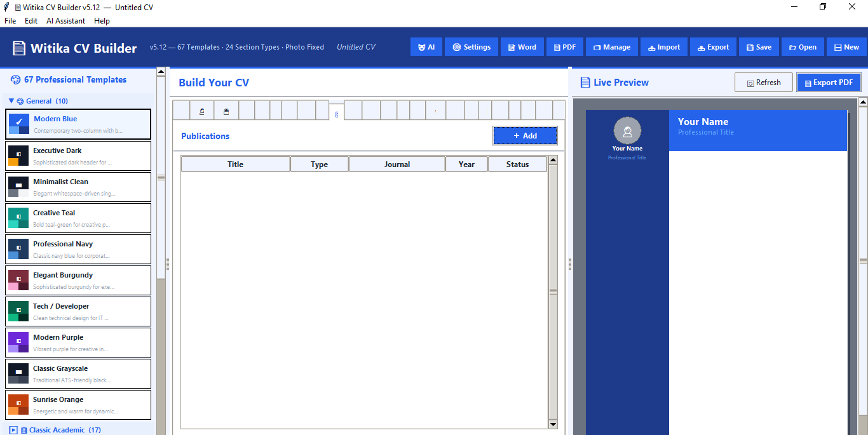The width and height of the screenshot is (868, 435).
Task: Select the Modern Blue template
Action: 78,124
